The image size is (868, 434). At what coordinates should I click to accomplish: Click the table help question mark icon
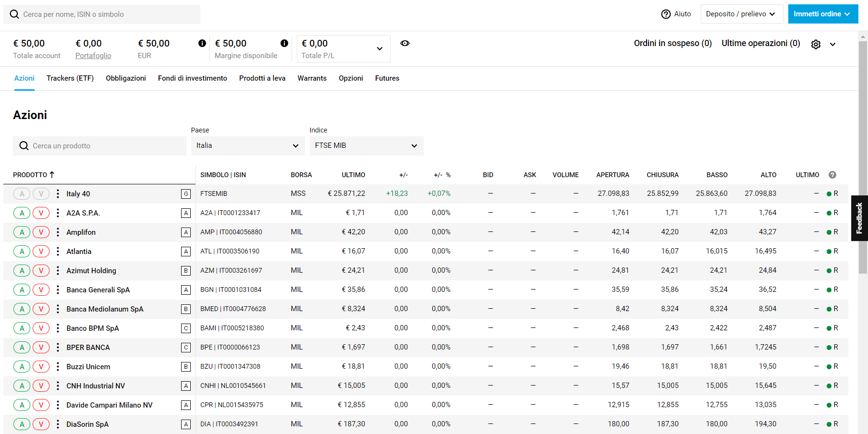(x=832, y=175)
